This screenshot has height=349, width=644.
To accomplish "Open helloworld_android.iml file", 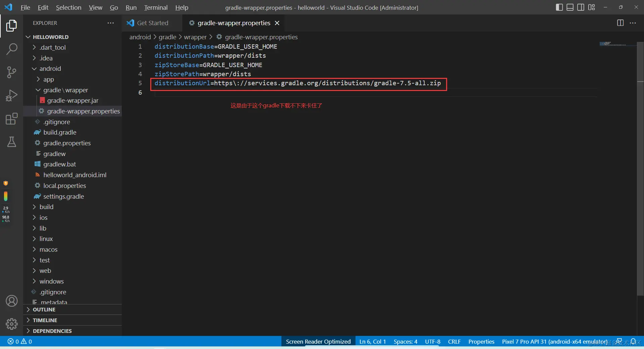I will tap(75, 175).
